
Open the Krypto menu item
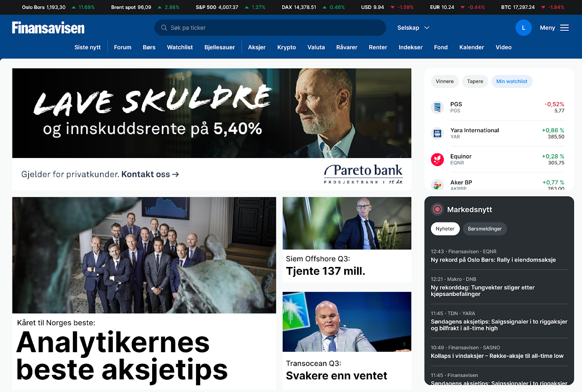[x=287, y=47]
